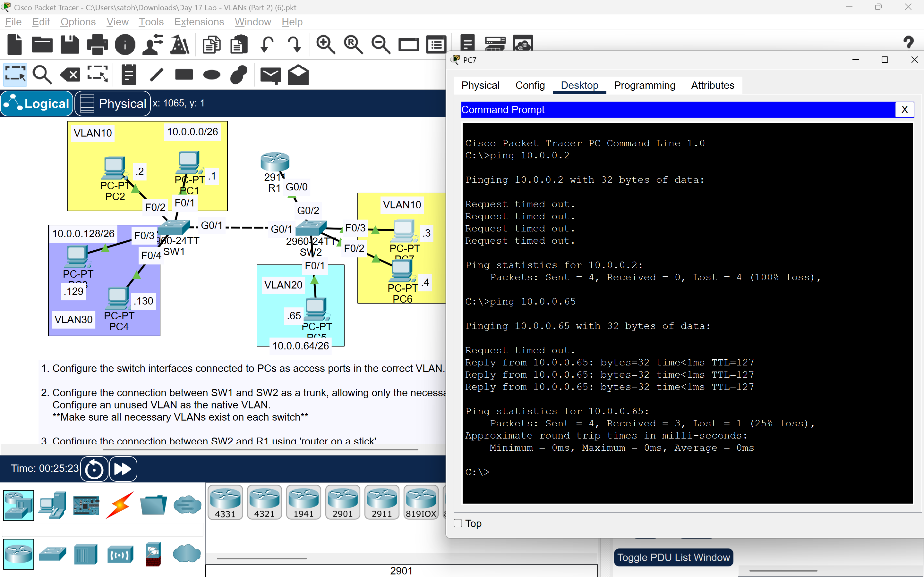This screenshot has height=577, width=924.
Task: Select the Inspect magnifier tool
Action: [42, 74]
